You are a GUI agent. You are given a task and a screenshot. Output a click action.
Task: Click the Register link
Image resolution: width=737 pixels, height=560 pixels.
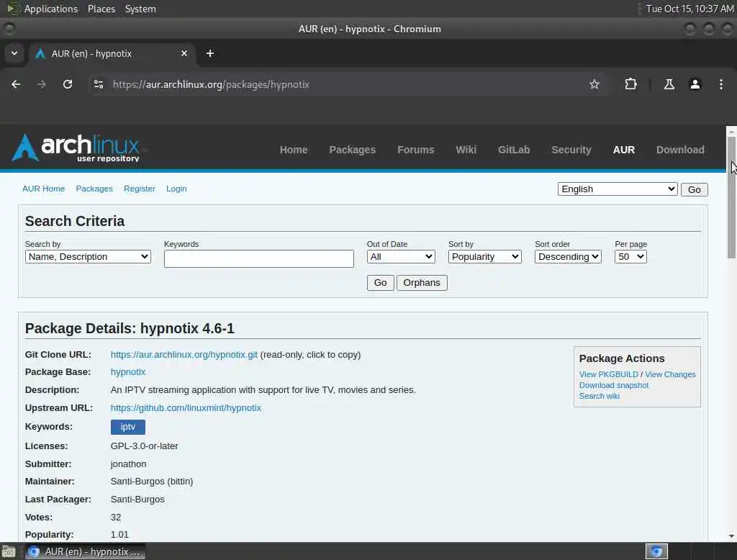[x=139, y=189]
